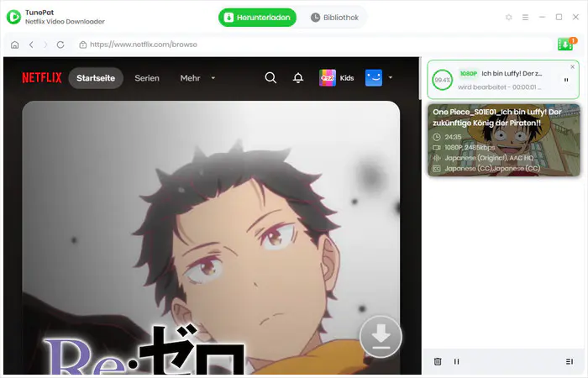
Task: Open the task list icon bottom right
Action: (x=570, y=361)
